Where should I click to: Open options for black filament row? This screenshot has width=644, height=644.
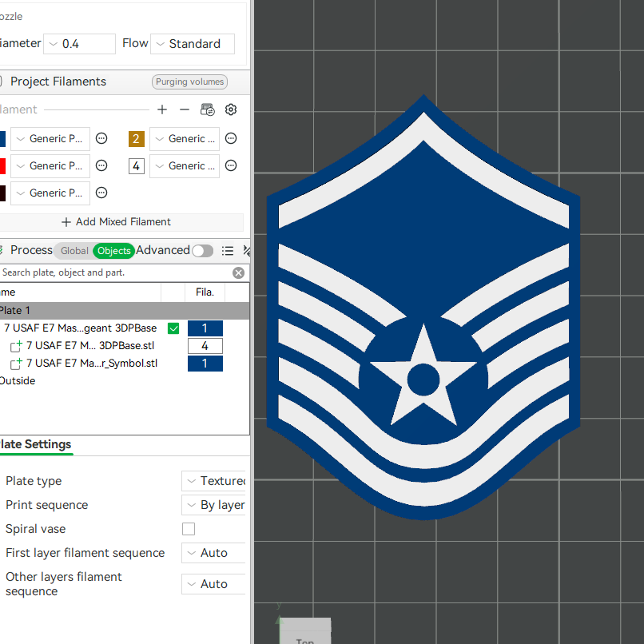[101, 193]
